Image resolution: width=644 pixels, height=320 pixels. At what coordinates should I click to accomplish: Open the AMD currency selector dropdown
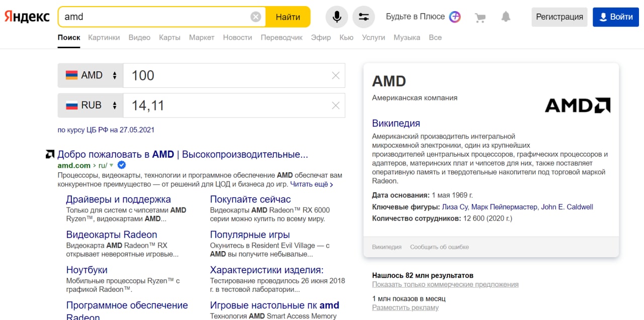91,75
